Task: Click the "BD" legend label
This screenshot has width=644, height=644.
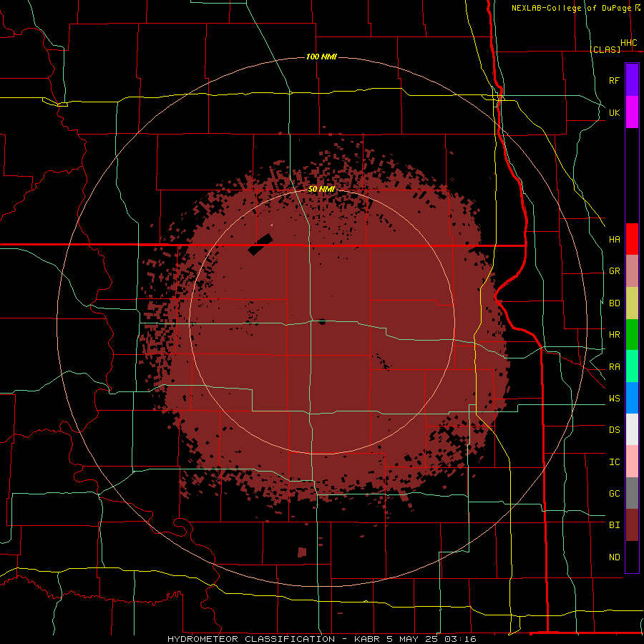Action: (x=614, y=303)
